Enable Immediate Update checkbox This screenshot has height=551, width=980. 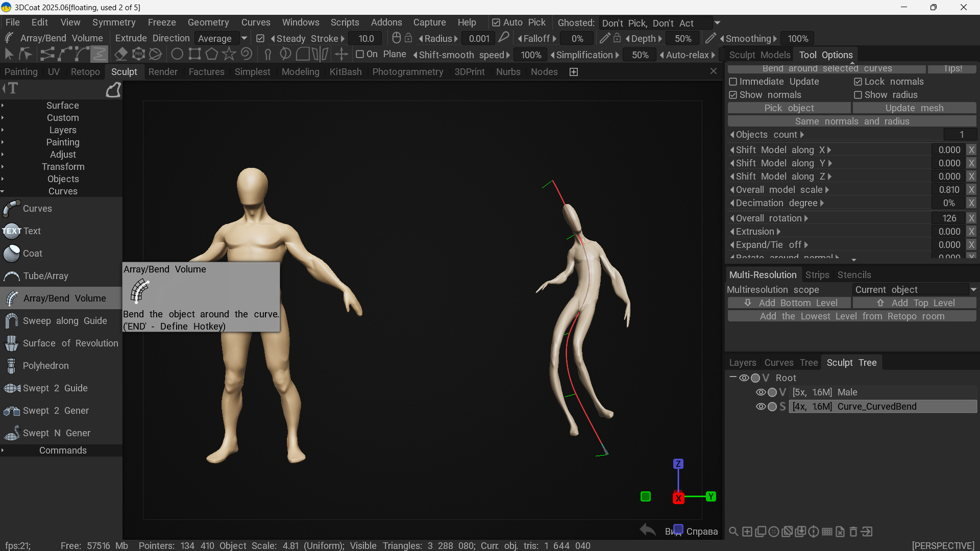(x=733, y=82)
